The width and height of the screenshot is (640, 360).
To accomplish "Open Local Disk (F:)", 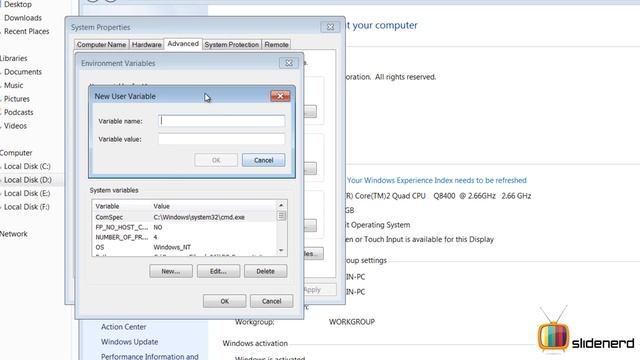I will click(x=27, y=207).
